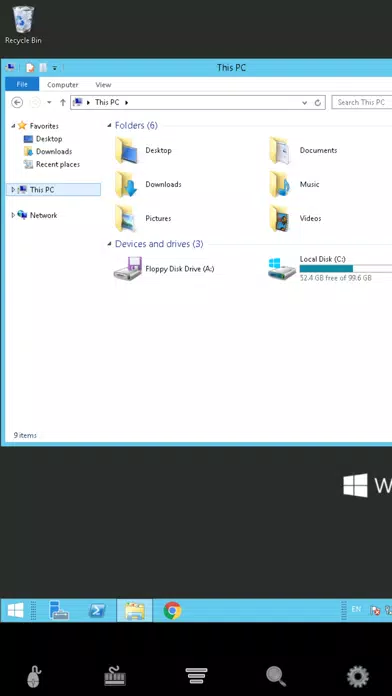Open the File ribbon tab
392x696 pixels.
coord(22,84)
